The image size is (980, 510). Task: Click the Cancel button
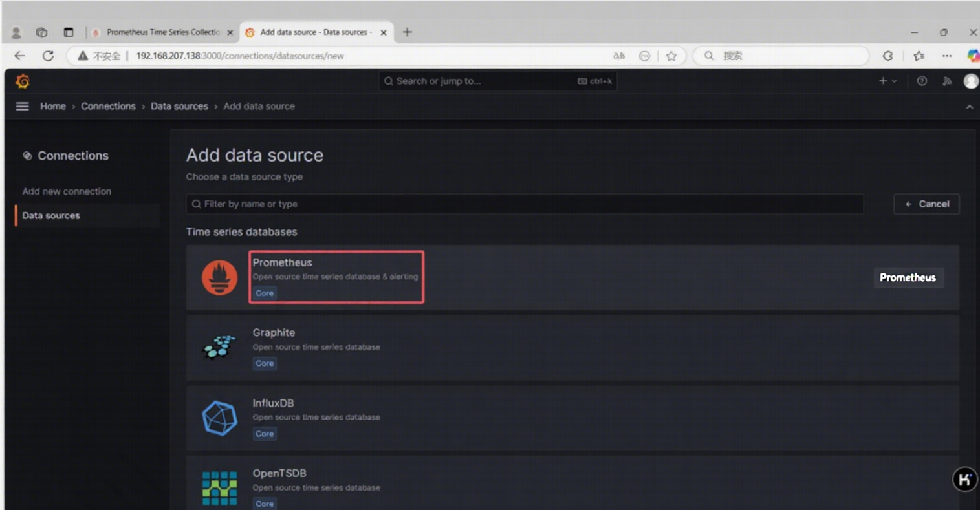point(926,204)
